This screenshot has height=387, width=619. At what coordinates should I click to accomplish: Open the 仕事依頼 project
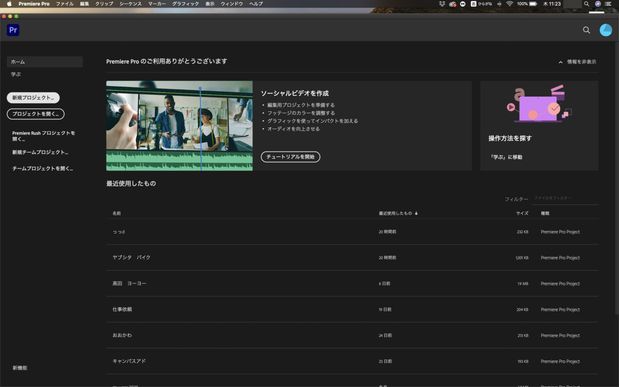coord(352,309)
